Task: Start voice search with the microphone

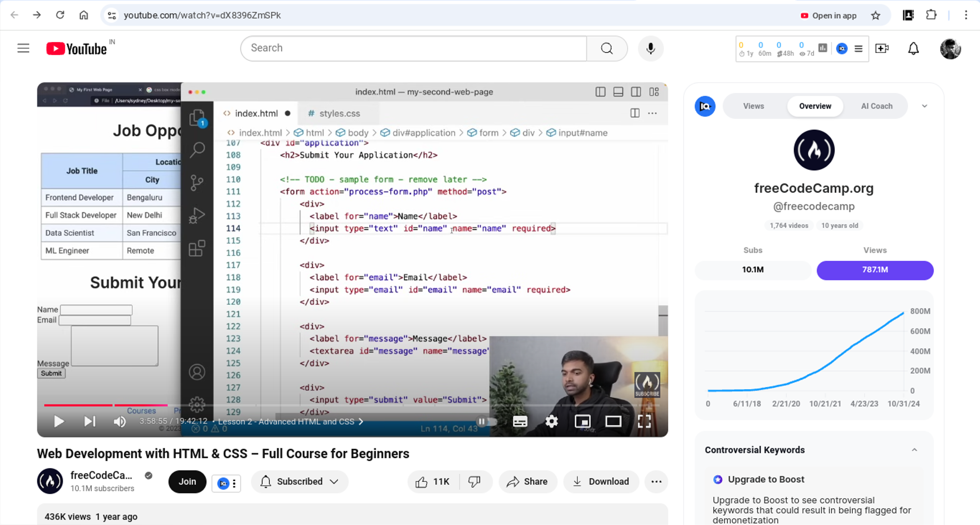Action: coord(651,48)
